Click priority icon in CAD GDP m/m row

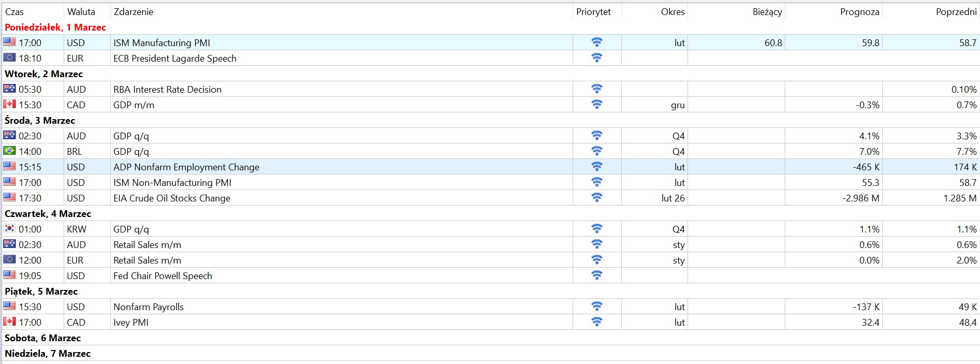click(596, 105)
